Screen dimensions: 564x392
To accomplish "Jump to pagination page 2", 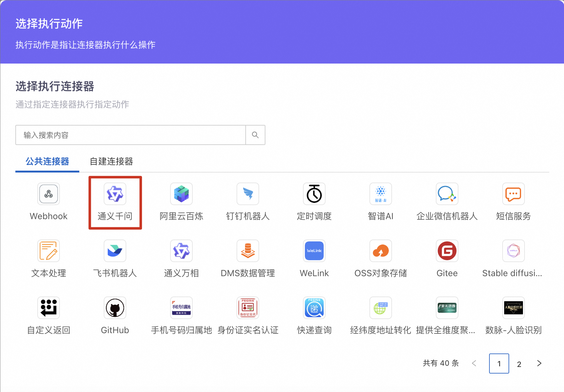I will [519, 364].
